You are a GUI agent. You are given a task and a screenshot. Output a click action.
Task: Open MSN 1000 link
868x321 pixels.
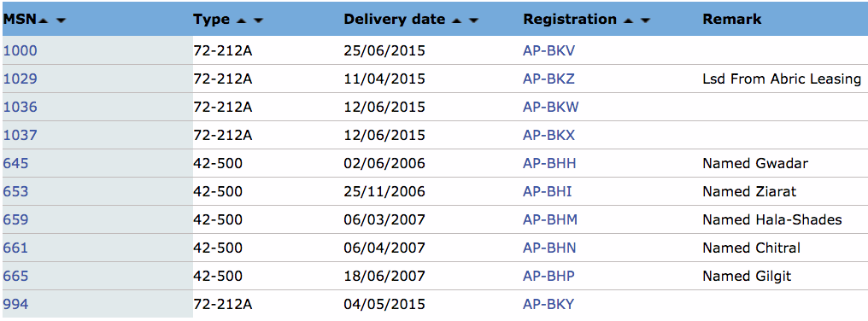click(x=20, y=51)
